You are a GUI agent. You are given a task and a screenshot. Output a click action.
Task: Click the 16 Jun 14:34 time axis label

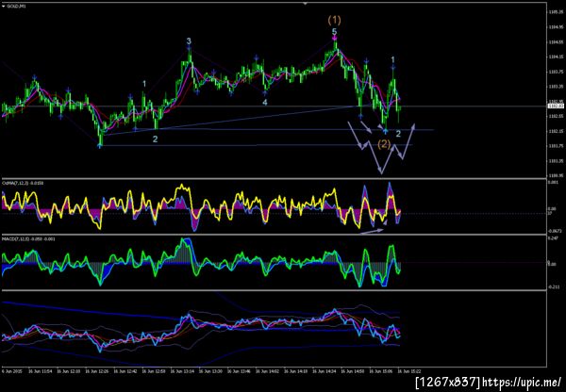326,370
